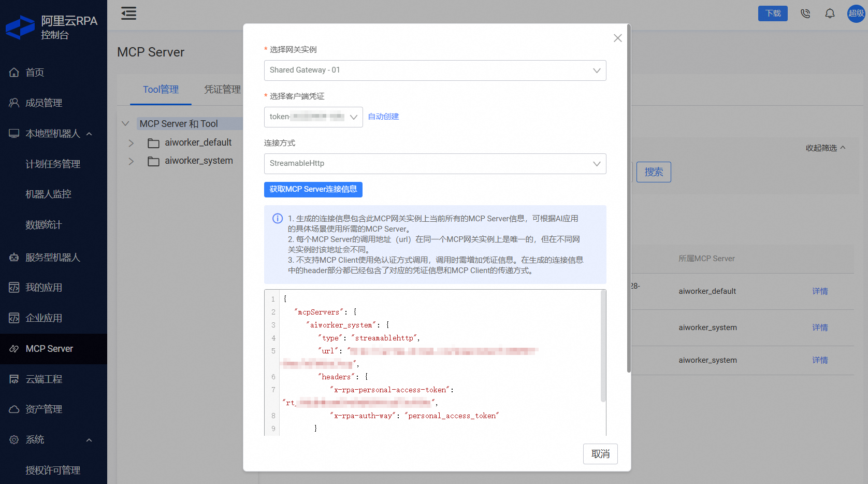Collapse filters via 收起筛选

pos(826,148)
